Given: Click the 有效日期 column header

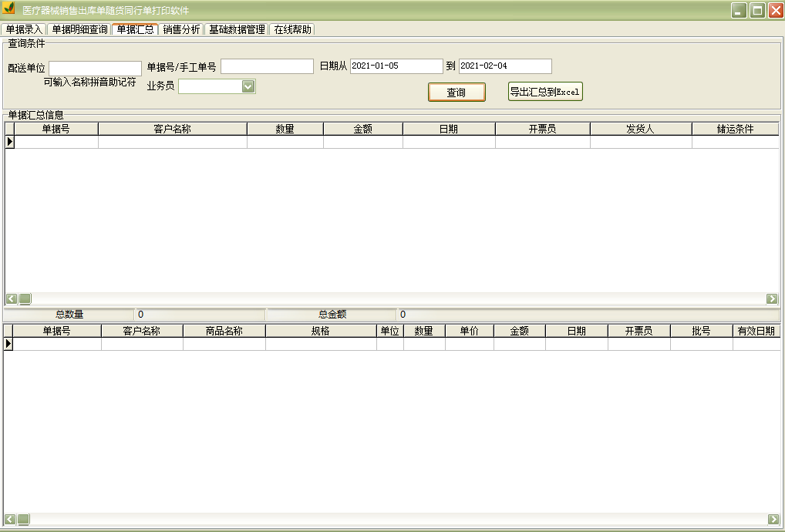Looking at the screenshot, I should click(756, 331).
